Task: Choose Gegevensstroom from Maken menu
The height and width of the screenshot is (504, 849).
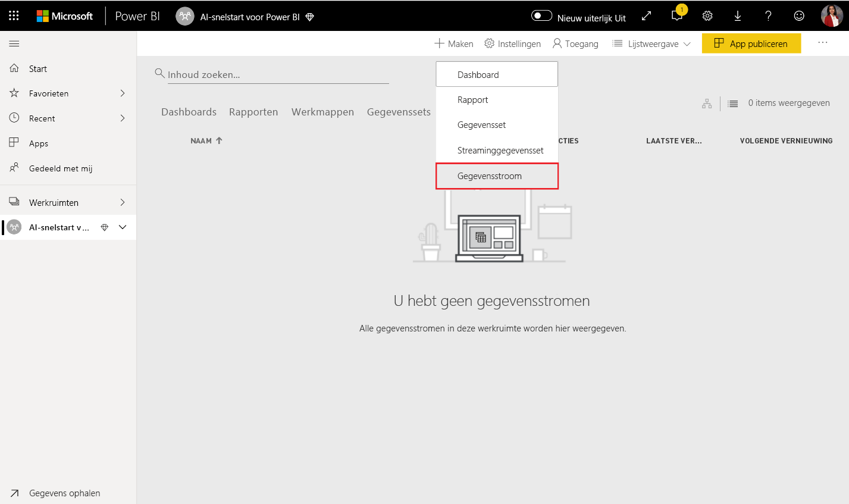Action: 497,176
